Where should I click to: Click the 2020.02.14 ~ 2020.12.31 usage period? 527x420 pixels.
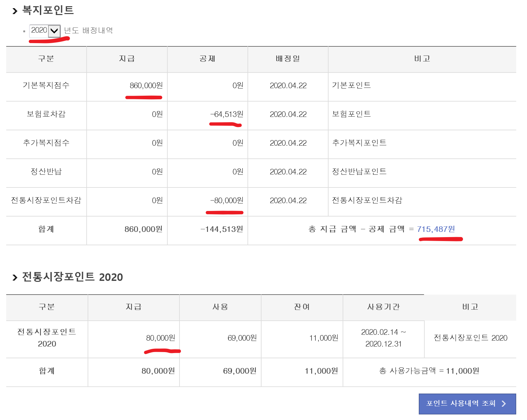[x=383, y=338]
